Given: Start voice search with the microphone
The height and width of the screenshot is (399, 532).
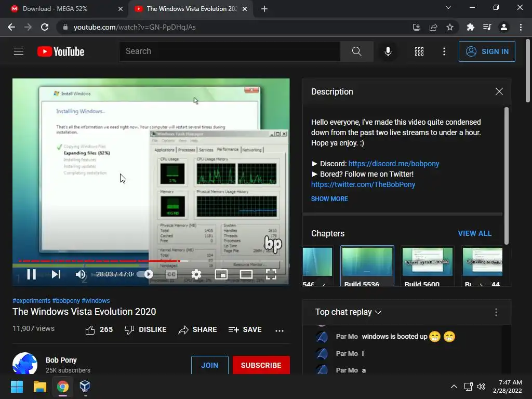Looking at the screenshot, I should pos(388,51).
